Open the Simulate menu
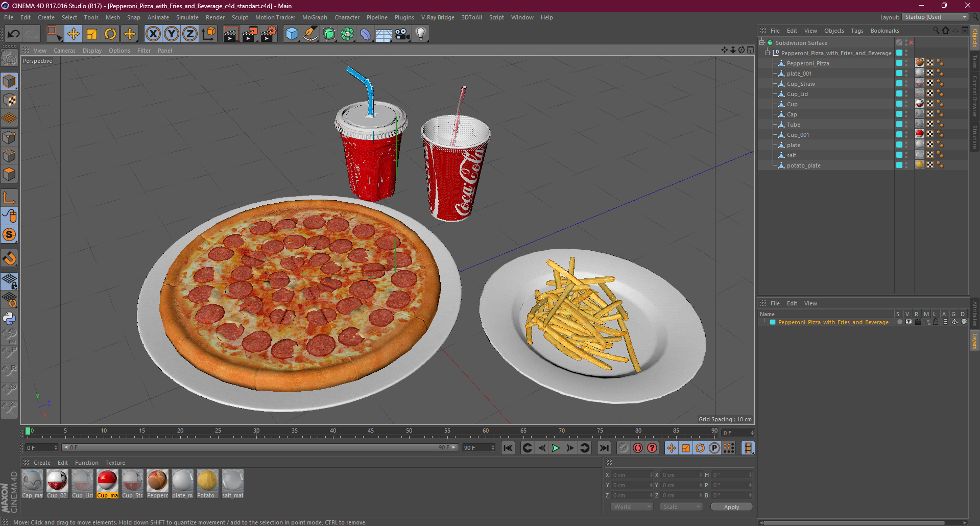 coord(187,17)
